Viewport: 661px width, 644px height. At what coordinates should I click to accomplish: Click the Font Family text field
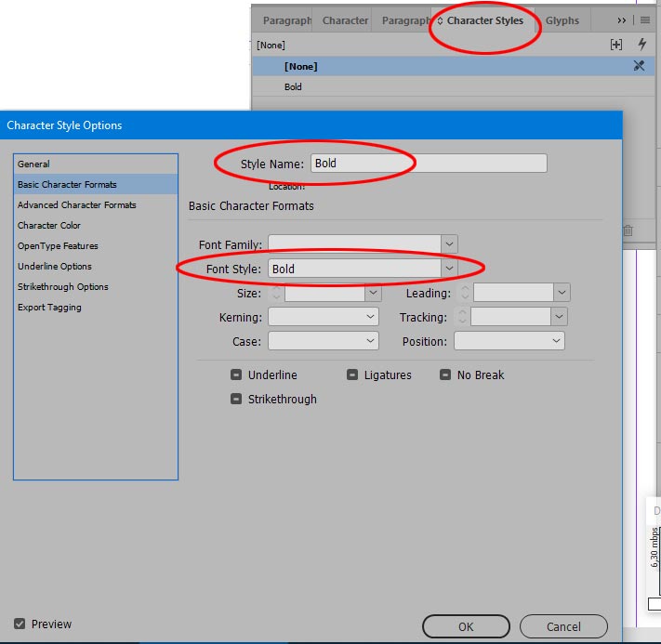(x=354, y=244)
